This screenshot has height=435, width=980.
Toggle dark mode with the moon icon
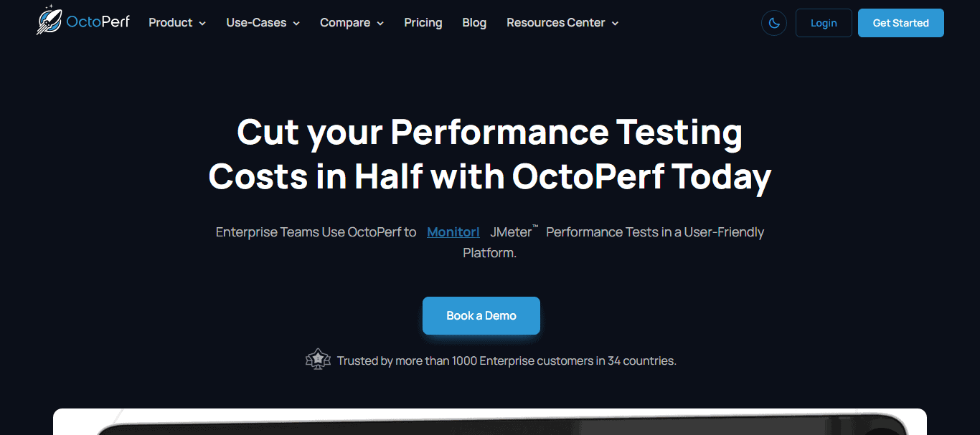pyautogui.click(x=774, y=23)
